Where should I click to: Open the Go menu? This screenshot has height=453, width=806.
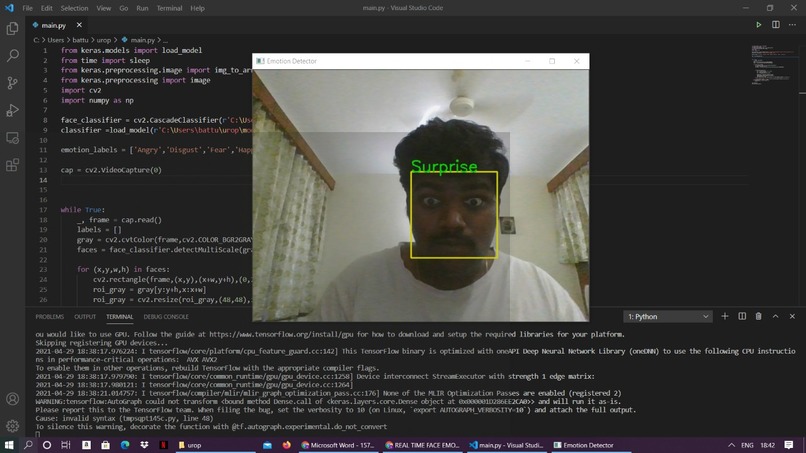click(x=124, y=8)
